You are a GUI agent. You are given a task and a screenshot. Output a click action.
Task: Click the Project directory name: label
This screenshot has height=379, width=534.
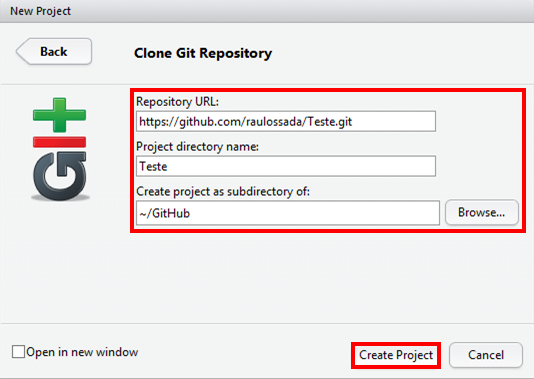coord(198,146)
